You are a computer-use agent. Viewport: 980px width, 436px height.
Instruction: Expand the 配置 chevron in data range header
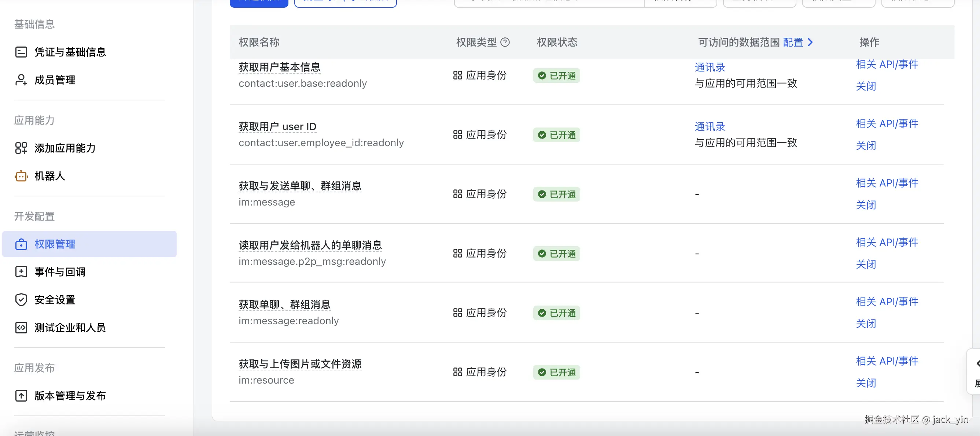tap(811, 42)
